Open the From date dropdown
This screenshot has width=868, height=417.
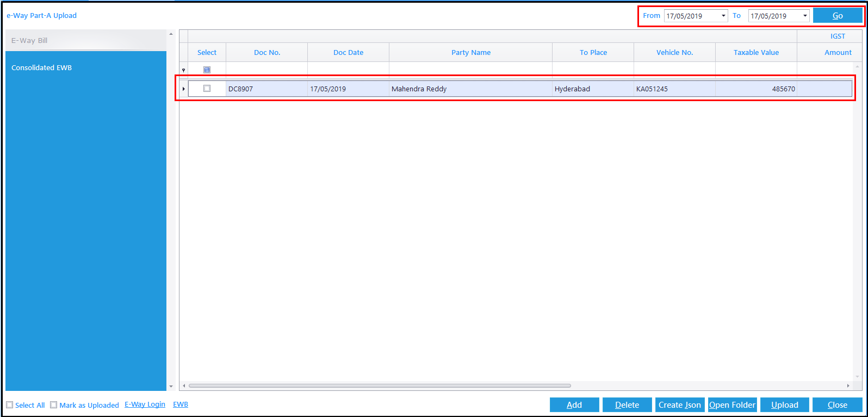[723, 16]
